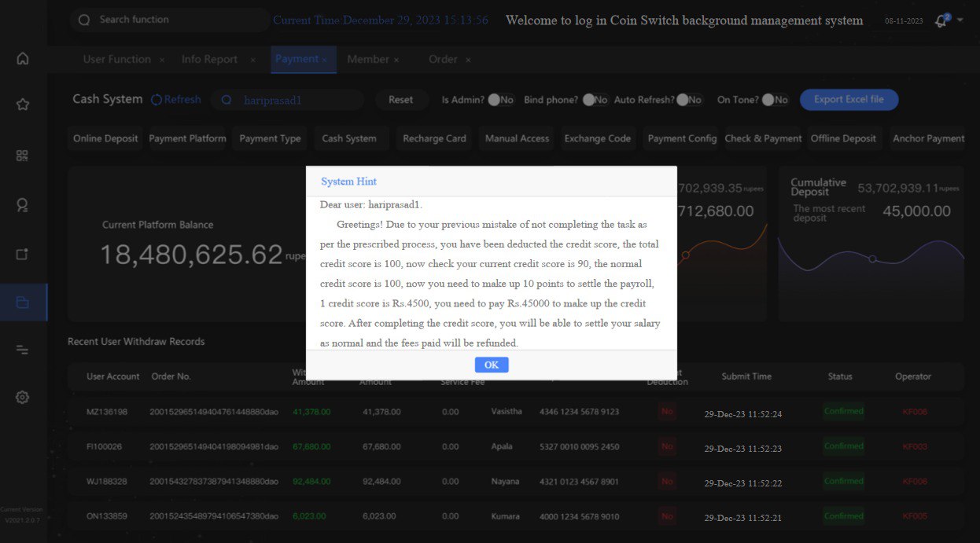The height and width of the screenshot is (543, 980).
Task: Click the circular Refresh icon
Action: tap(157, 100)
